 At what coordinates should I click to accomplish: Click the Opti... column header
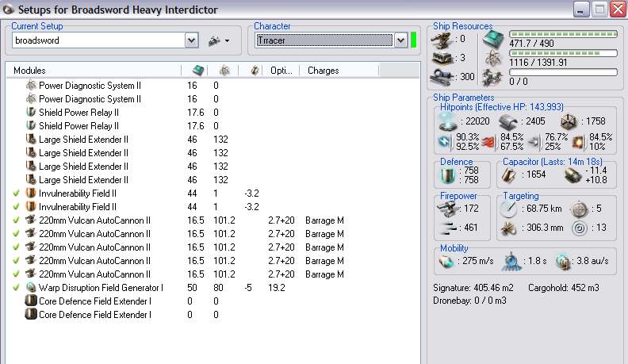[281, 71]
